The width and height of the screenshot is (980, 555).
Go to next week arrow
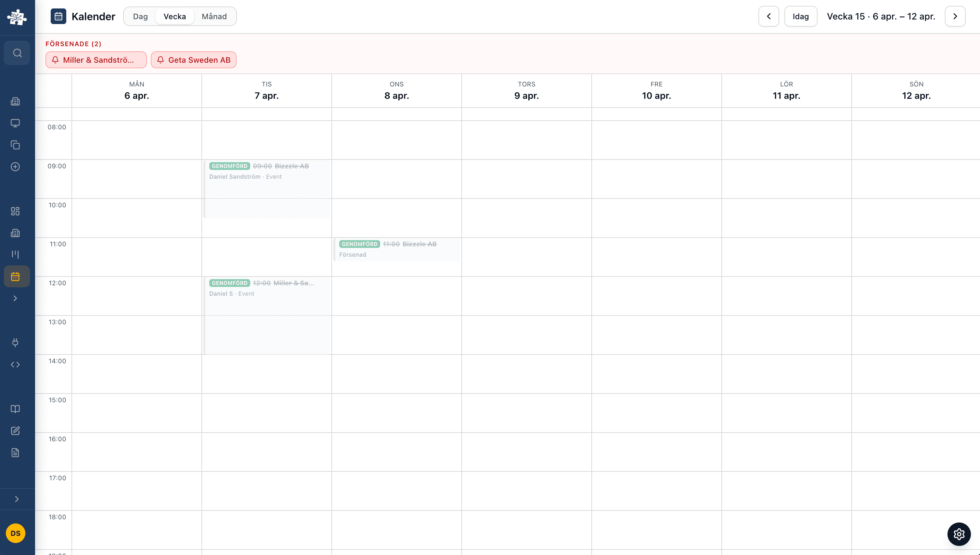point(955,16)
